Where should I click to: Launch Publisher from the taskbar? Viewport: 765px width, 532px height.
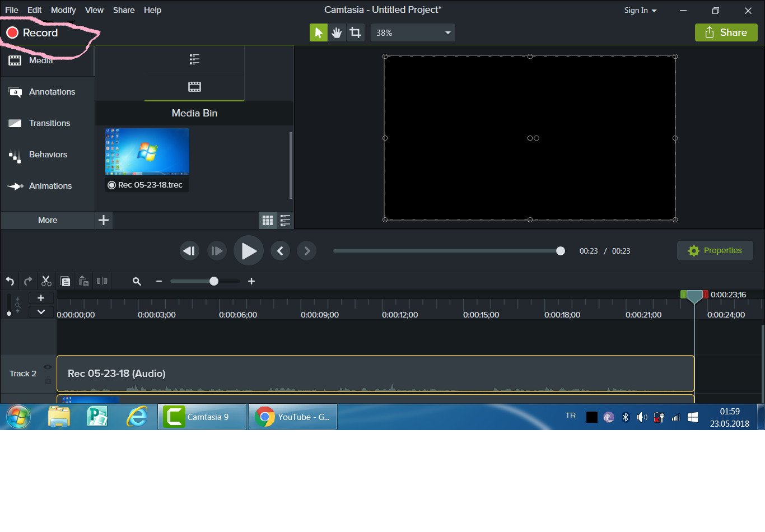[97, 417]
